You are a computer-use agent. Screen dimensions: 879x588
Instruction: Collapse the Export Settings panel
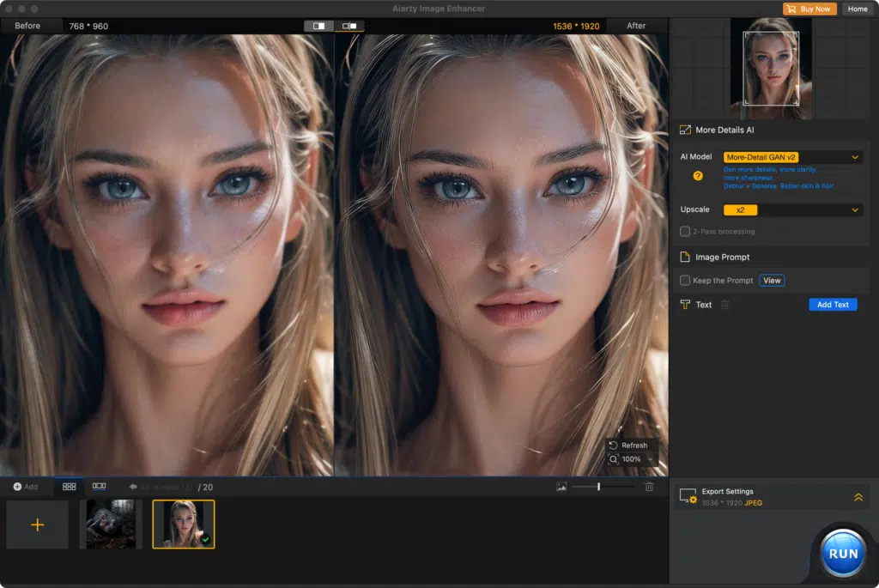tap(858, 496)
